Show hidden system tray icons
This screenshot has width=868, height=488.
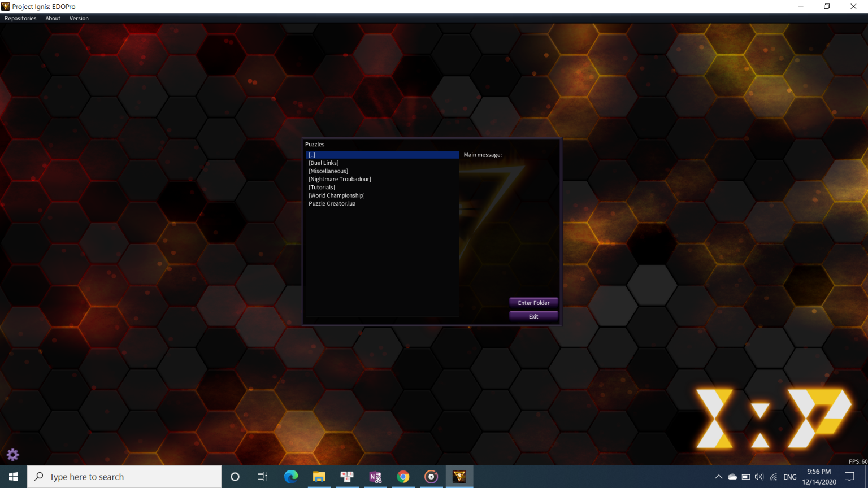pos(718,477)
